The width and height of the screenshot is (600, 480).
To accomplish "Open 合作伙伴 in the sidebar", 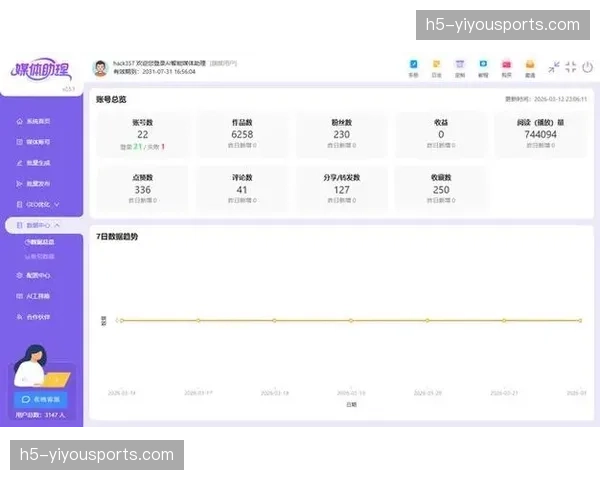I will tap(38, 317).
